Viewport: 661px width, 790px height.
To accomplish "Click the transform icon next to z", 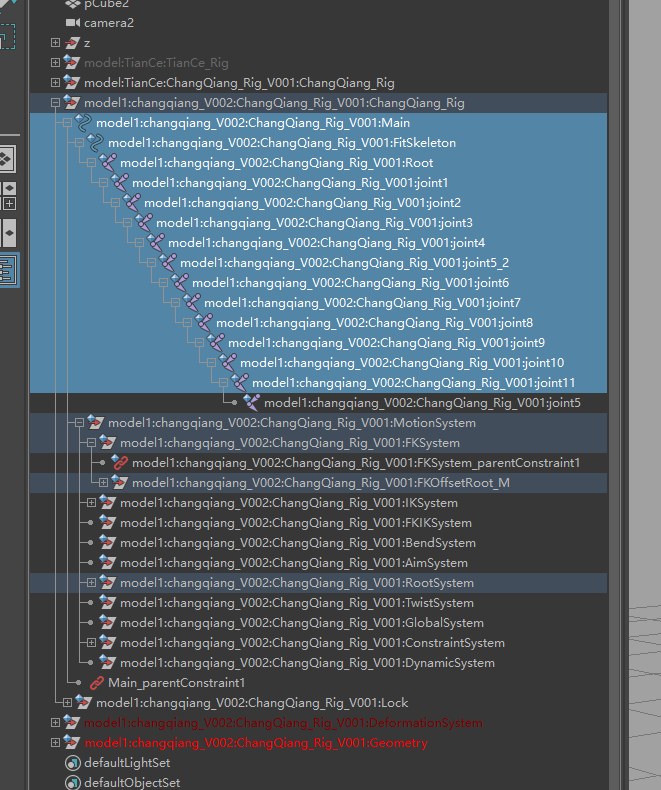I will pyautogui.click(x=73, y=43).
